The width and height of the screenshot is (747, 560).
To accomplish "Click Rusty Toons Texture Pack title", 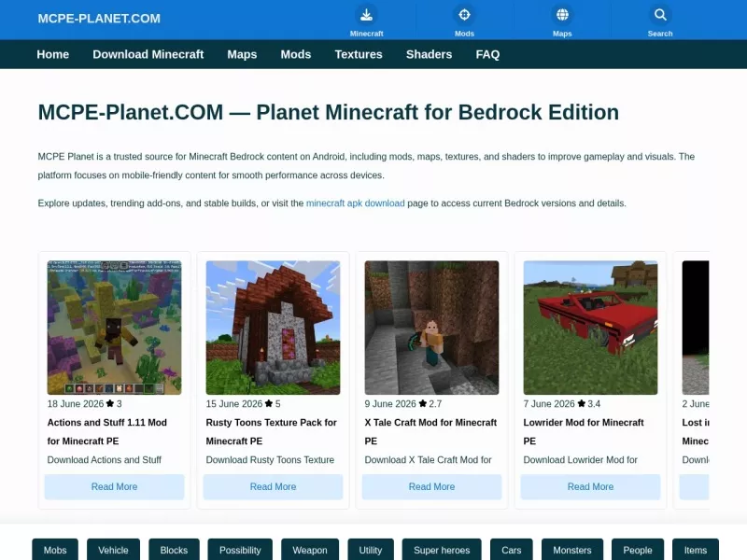I will 271,431.
